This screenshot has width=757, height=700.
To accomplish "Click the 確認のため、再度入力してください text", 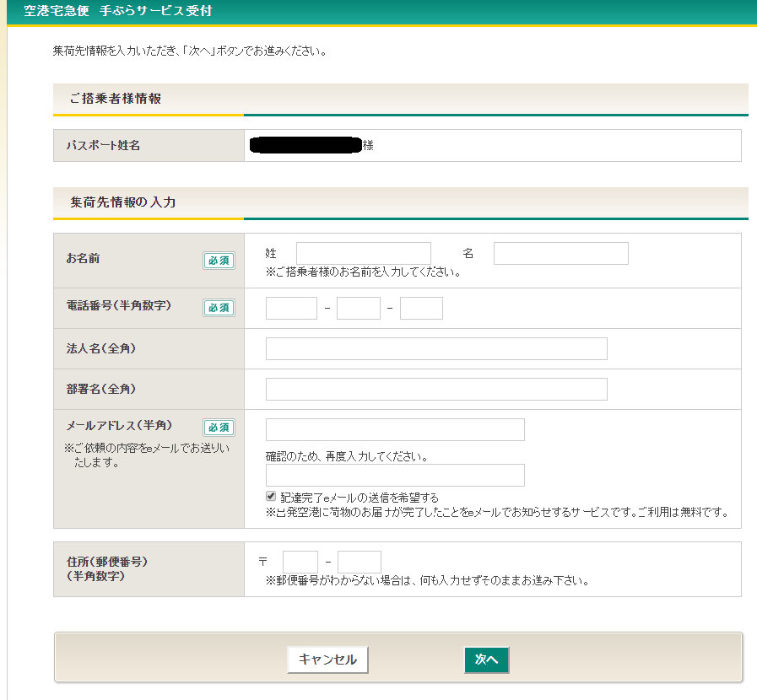I will tap(347, 456).
